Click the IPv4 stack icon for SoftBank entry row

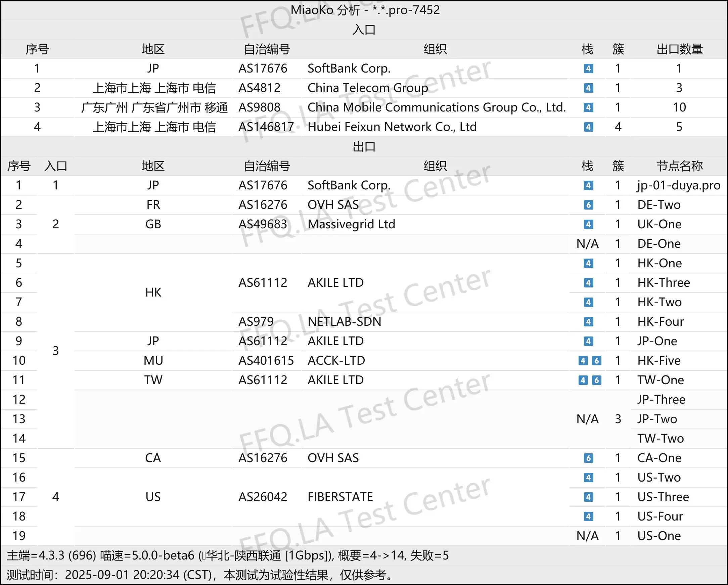(x=588, y=69)
